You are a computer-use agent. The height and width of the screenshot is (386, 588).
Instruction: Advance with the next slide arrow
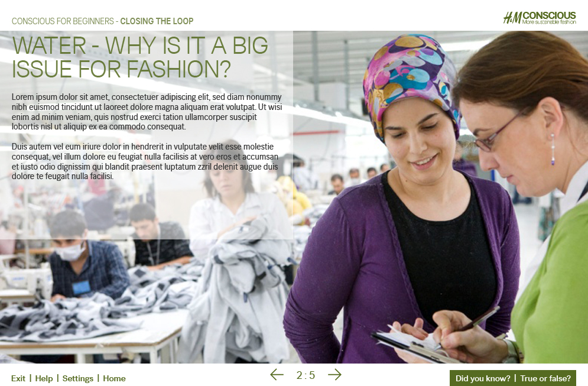pos(334,374)
